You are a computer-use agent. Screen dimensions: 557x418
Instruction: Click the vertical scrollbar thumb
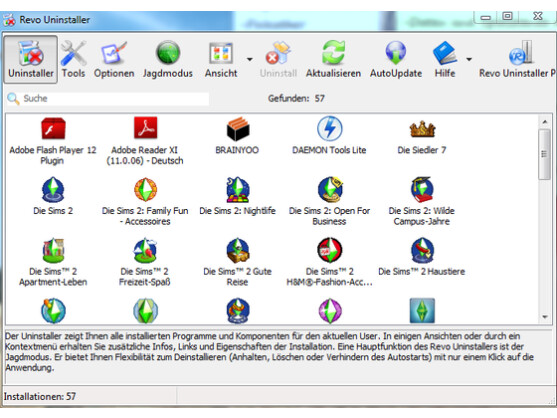pos(544,154)
